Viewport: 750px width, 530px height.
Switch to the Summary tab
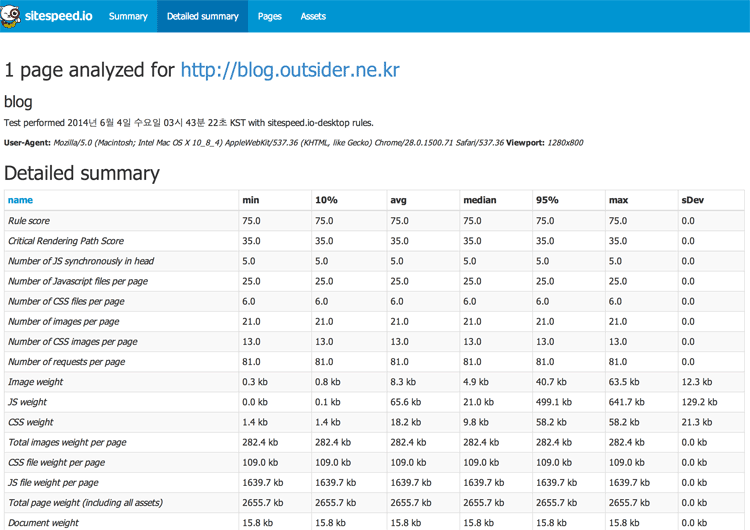(x=128, y=16)
